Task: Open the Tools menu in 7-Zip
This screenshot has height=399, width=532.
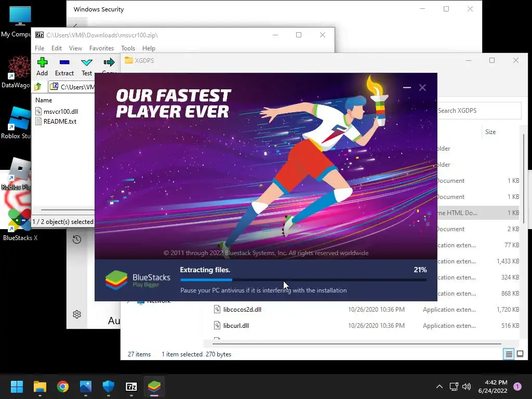Action: (x=128, y=48)
